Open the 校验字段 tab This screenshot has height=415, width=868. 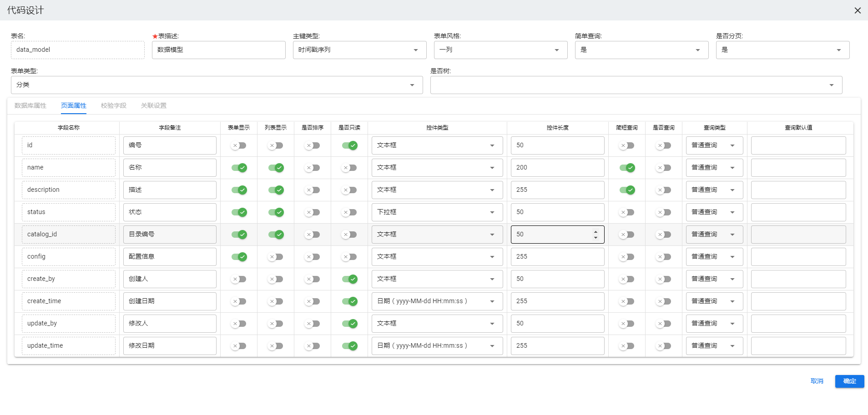pos(114,105)
